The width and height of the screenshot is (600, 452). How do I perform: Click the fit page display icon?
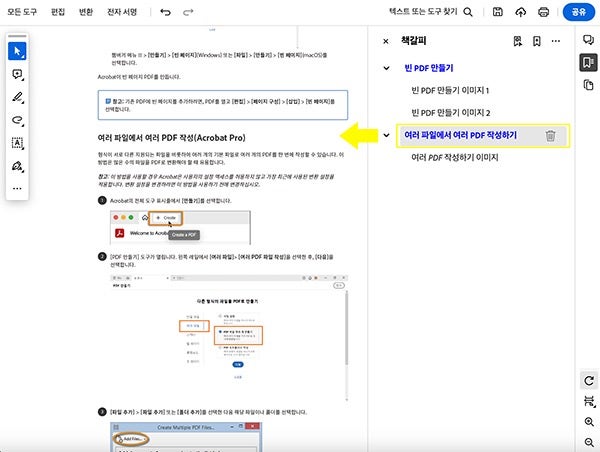(x=589, y=401)
